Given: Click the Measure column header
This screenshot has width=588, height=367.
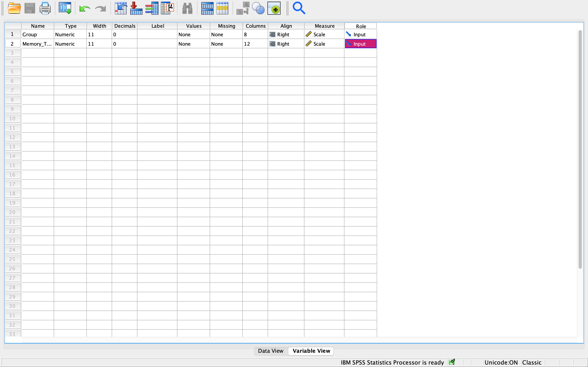Looking at the screenshot, I should [324, 26].
